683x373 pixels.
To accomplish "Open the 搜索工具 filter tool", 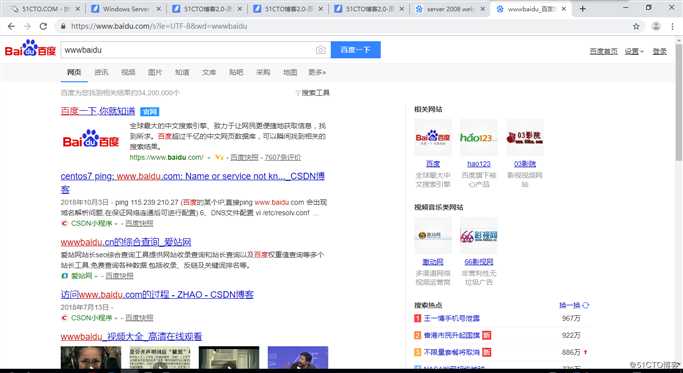I will 312,93.
